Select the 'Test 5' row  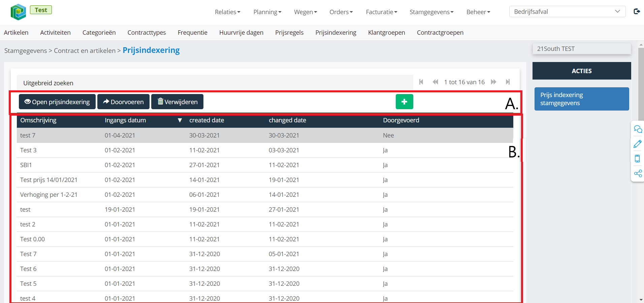pos(265,283)
